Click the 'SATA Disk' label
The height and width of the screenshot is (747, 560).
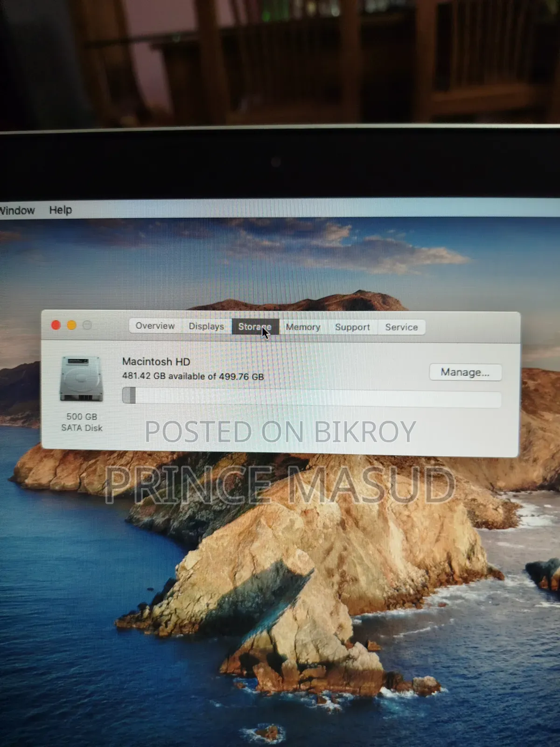[82, 428]
